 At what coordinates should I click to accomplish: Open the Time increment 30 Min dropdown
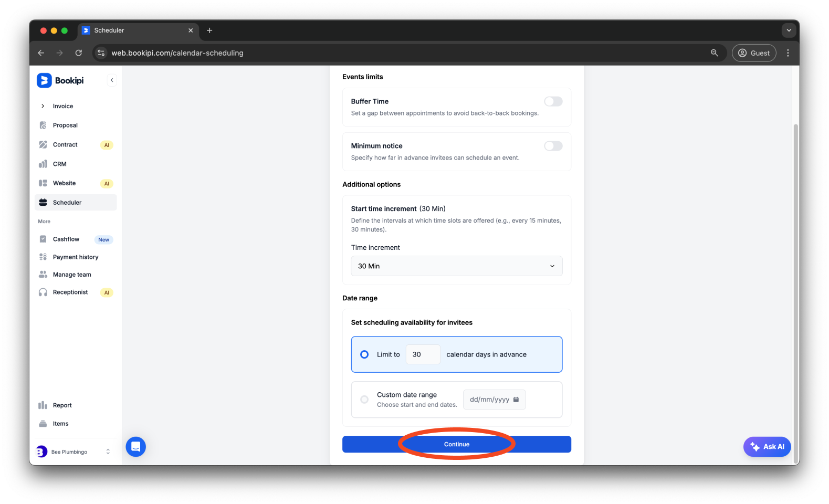click(457, 266)
